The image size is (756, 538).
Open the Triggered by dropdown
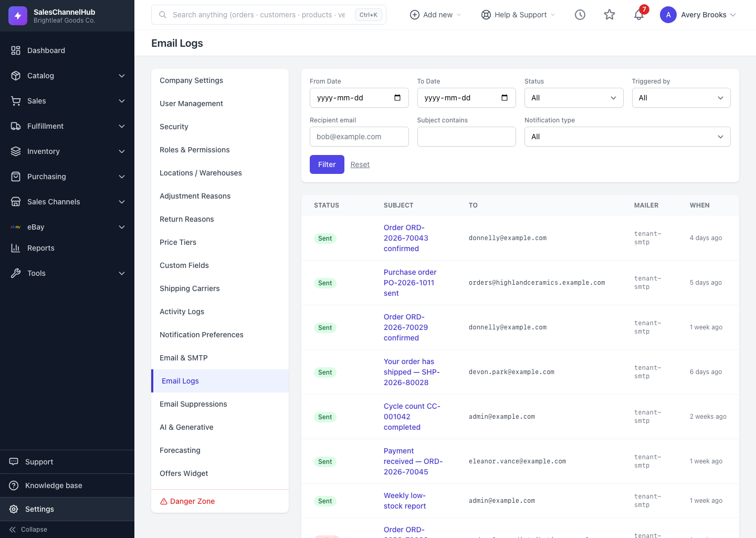(681, 98)
